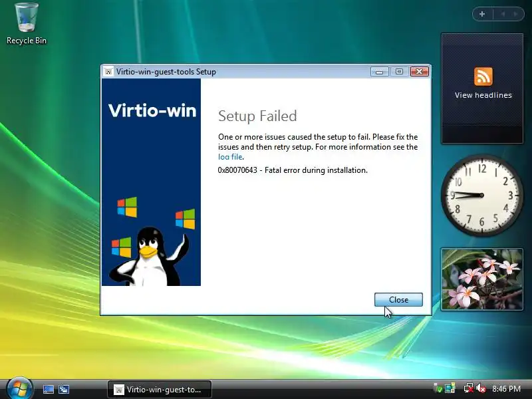Click Show Desktop quick launch icon
532x399 pixels.
pyautogui.click(x=48, y=389)
